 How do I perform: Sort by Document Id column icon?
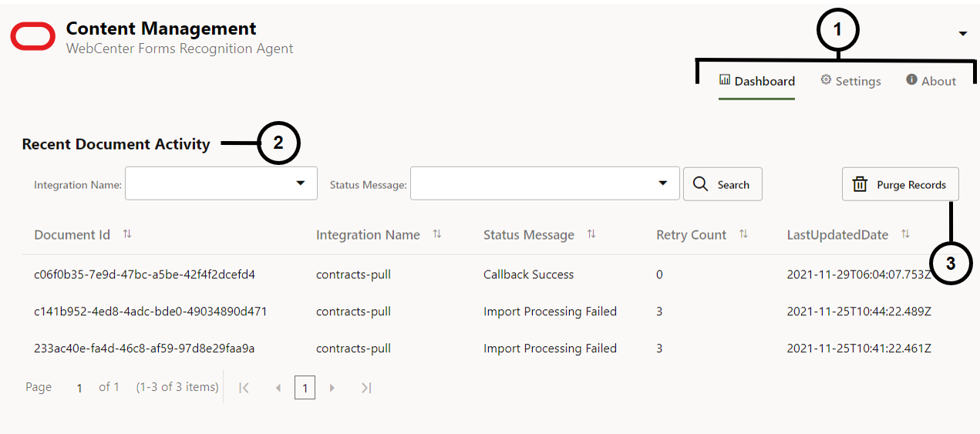point(127,234)
